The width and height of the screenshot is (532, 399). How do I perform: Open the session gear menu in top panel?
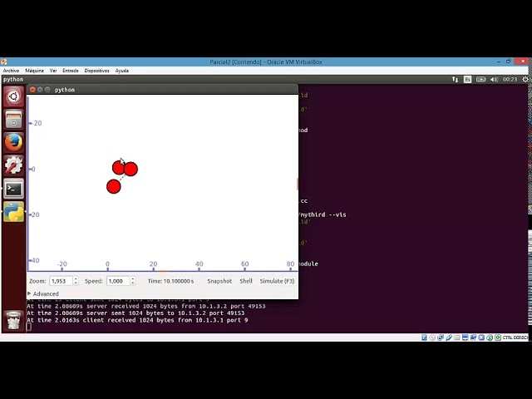525,80
